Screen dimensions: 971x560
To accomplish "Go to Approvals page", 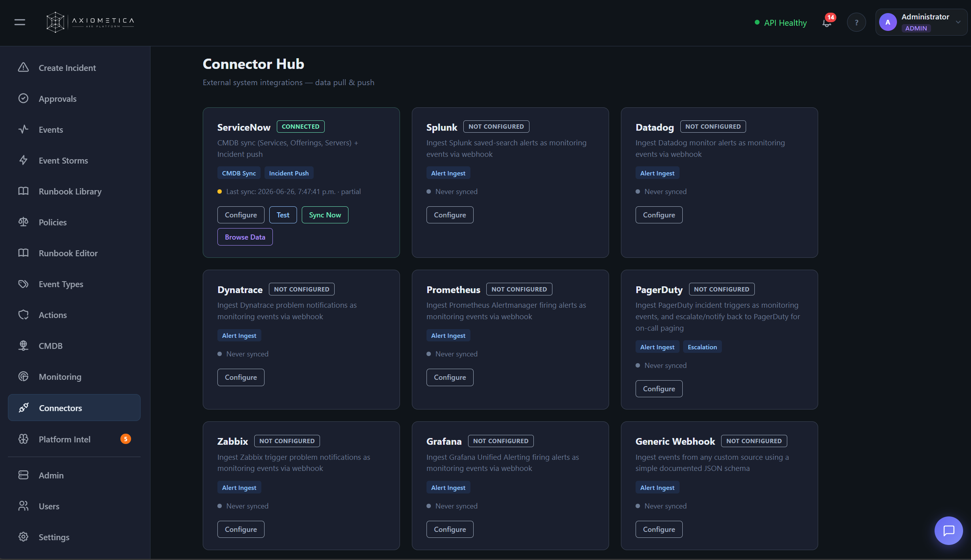I will (74, 99).
